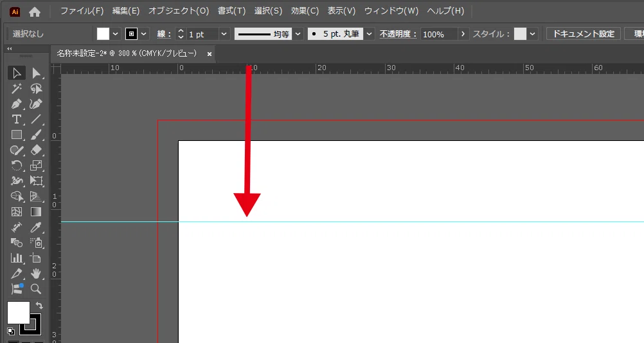
Task: Select the Column Graph tool
Action: tap(17, 258)
